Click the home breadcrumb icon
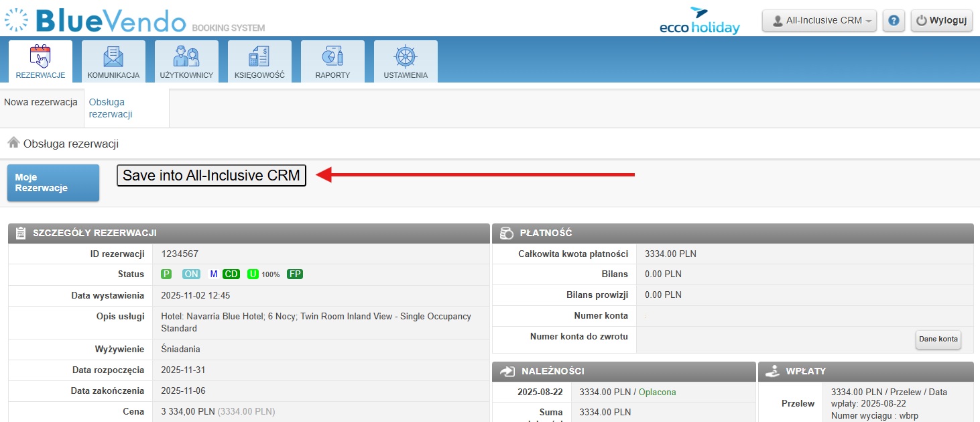 pos(13,143)
